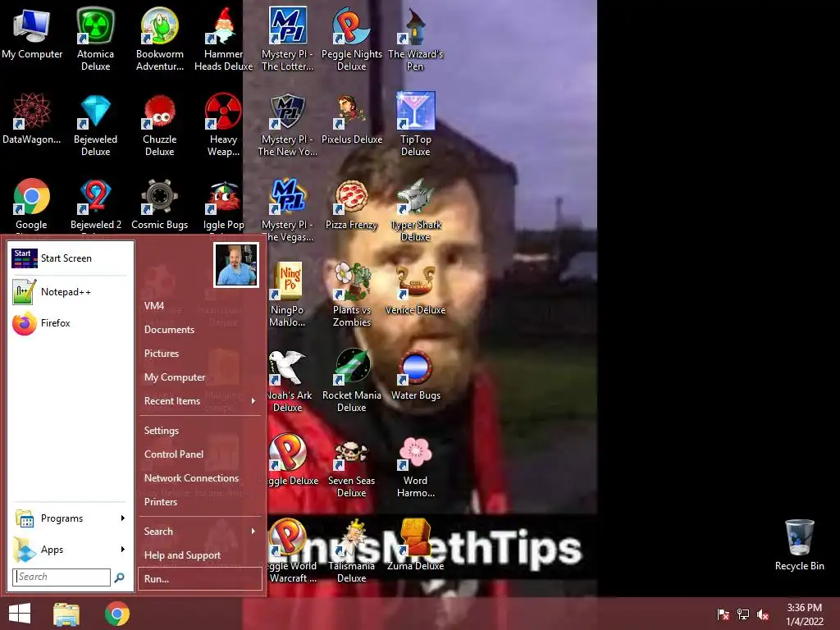Select NingPo MahJong desktop icon
This screenshot has width=840, height=630.
[287, 294]
